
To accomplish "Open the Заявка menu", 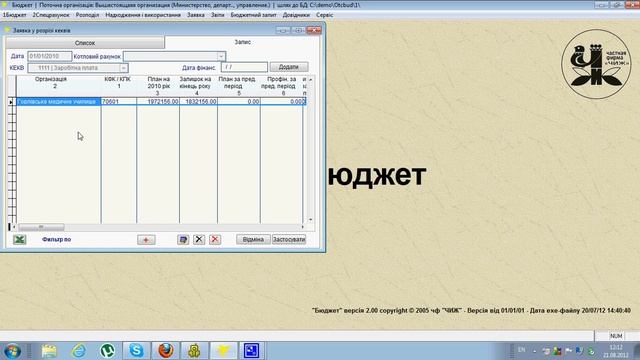I will 196,15.
